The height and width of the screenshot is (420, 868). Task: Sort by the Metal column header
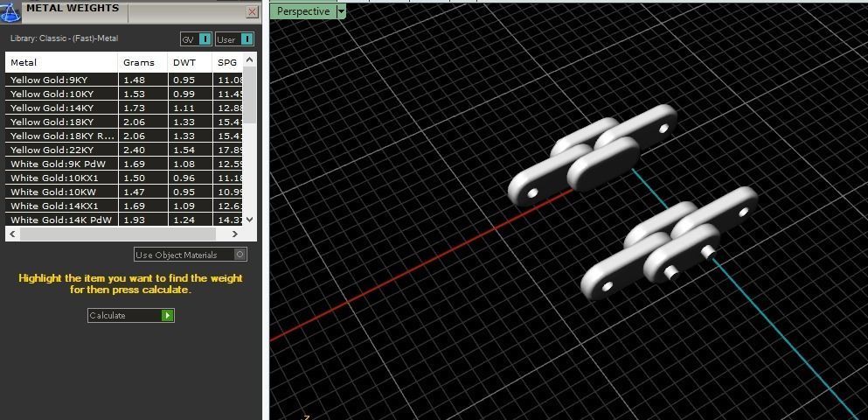pyautogui.click(x=62, y=63)
